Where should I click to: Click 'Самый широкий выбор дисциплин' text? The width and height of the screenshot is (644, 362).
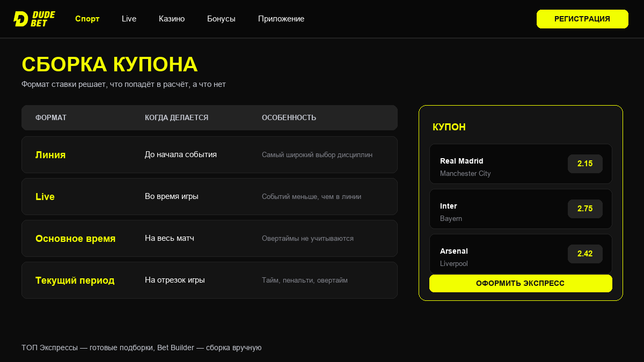pos(317,155)
